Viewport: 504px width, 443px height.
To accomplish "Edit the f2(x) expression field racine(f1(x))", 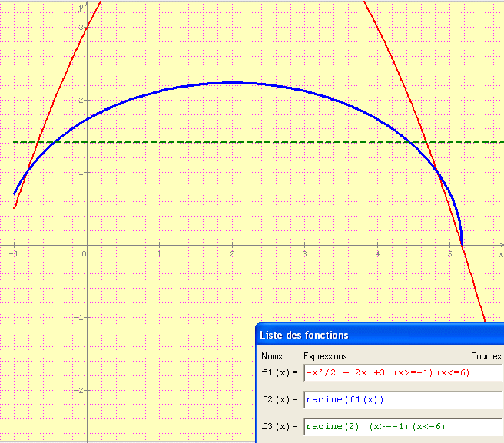I will [403, 400].
